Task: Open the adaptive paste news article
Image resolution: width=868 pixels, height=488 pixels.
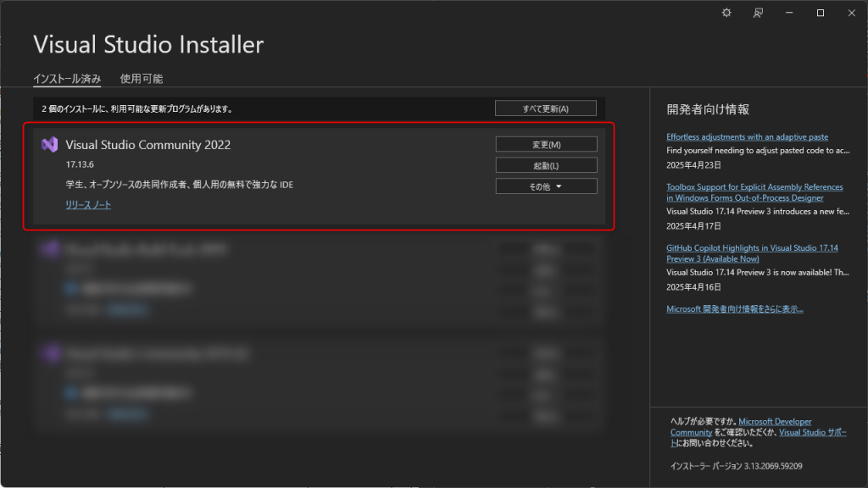Action: (x=747, y=137)
